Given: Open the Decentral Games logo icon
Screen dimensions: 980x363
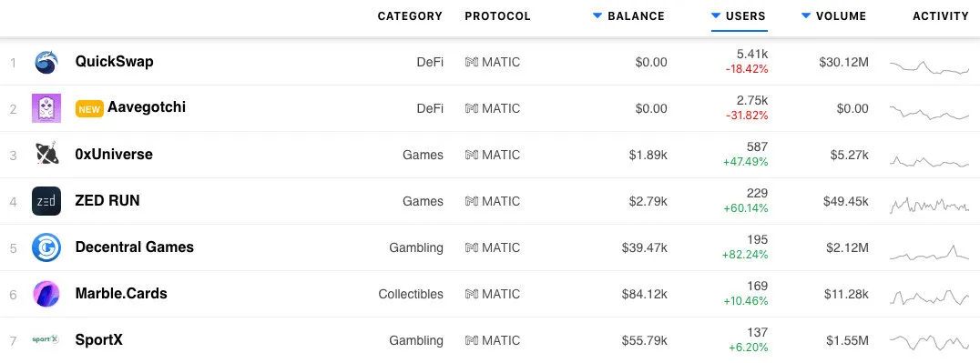Looking at the screenshot, I should (46, 247).
